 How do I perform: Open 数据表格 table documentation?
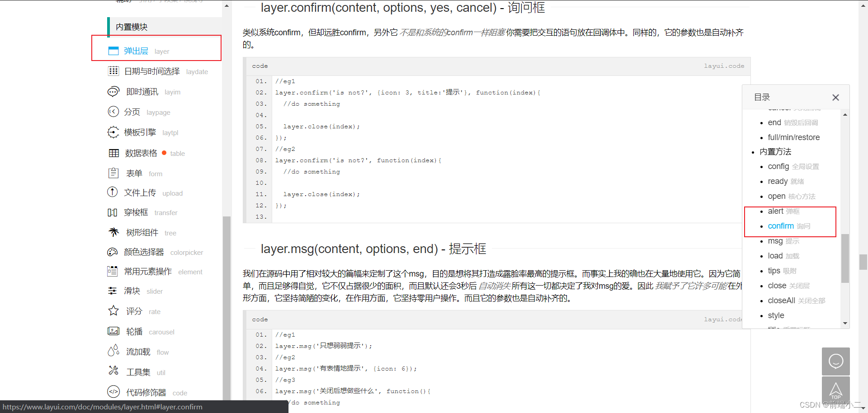pos(155,153)
